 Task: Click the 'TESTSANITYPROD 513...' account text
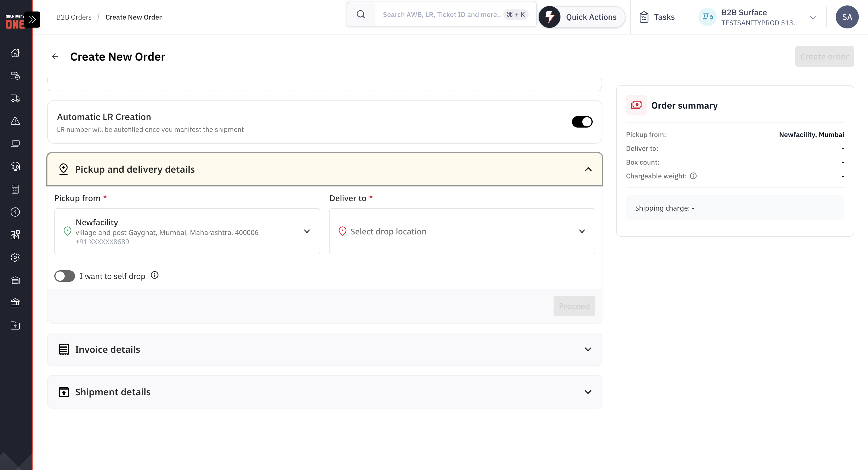point(760,23)
